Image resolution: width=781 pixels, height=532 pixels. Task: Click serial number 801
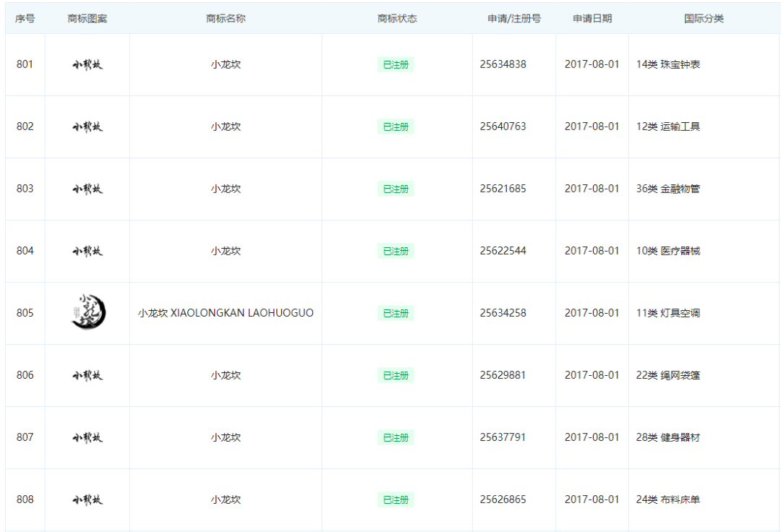pos(25,64)
